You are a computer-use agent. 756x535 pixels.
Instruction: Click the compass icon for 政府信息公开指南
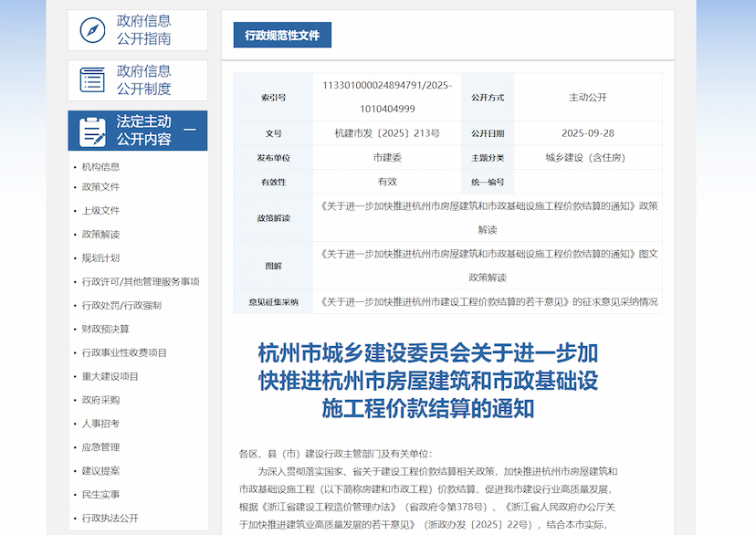(x=92, y=30)
